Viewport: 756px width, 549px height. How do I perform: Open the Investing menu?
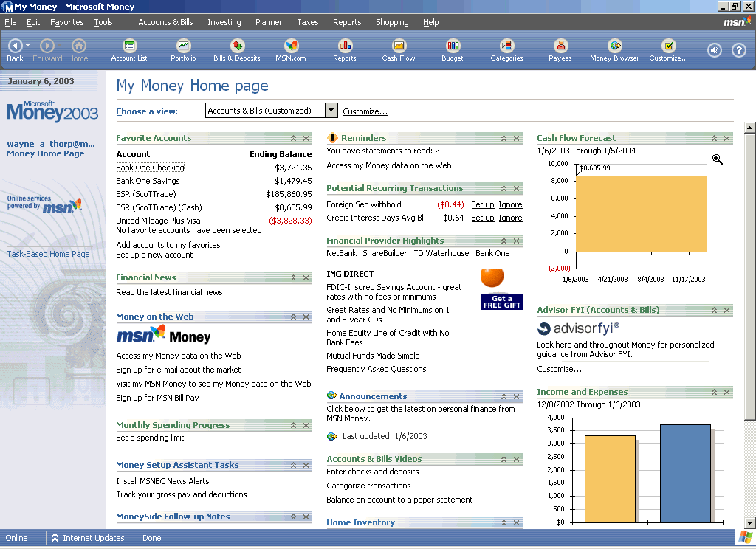click(224, 22)
